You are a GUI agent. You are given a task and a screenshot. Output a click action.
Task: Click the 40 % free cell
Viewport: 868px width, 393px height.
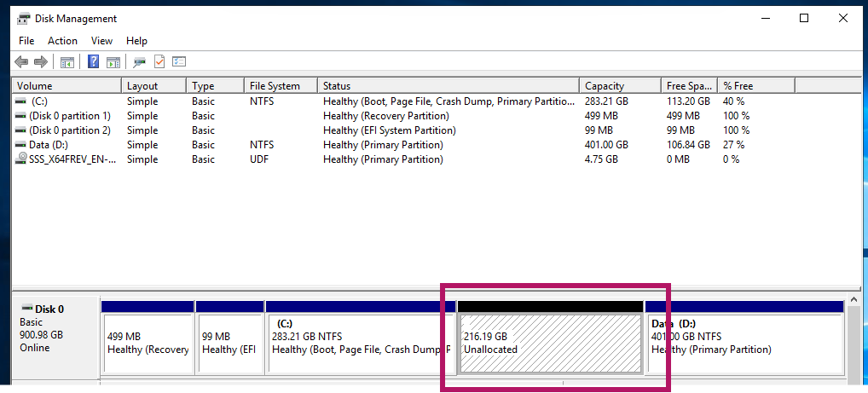pos(733,101)
